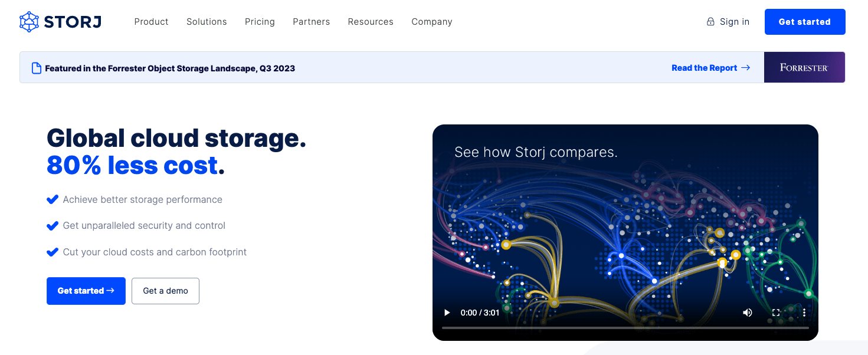Click the document icon in Forrester banner
Screen dimensions: 868x355
click(37, 68)
